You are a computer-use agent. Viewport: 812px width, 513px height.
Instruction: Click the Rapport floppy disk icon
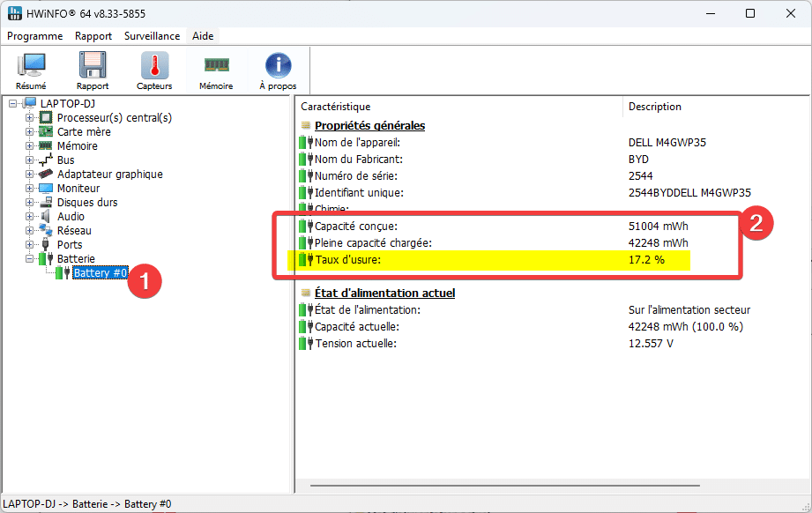click(x=93, y=71)
